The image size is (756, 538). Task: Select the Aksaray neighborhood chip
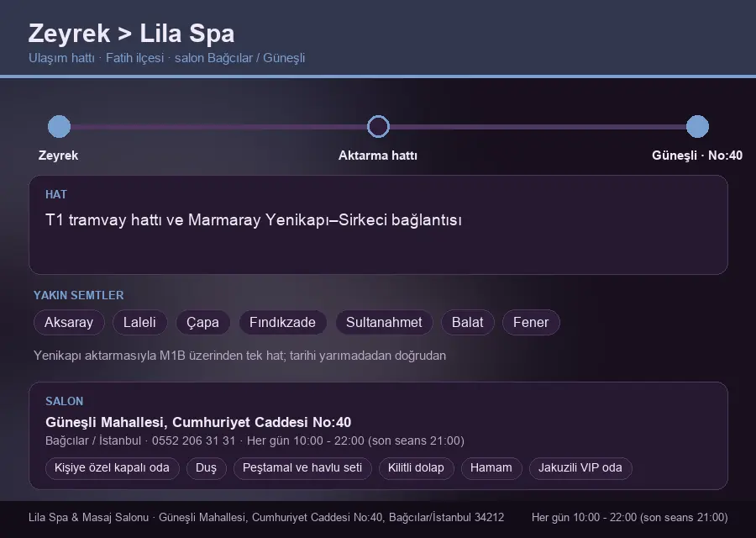pos(69,322)
